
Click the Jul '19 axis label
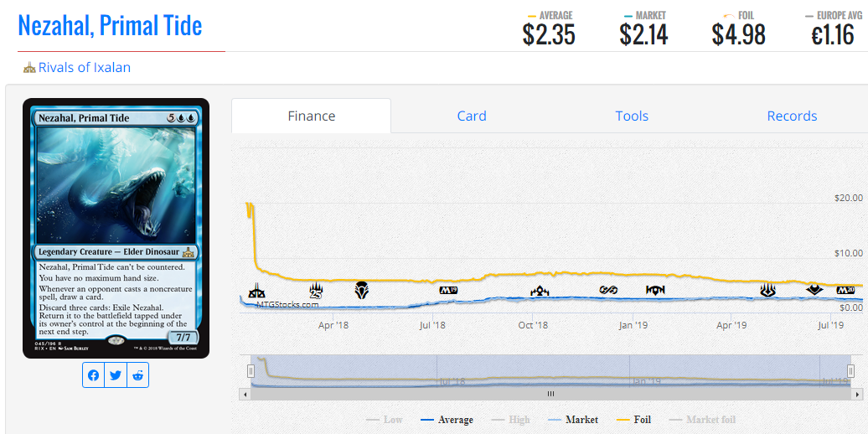click(x=830, y=325)
